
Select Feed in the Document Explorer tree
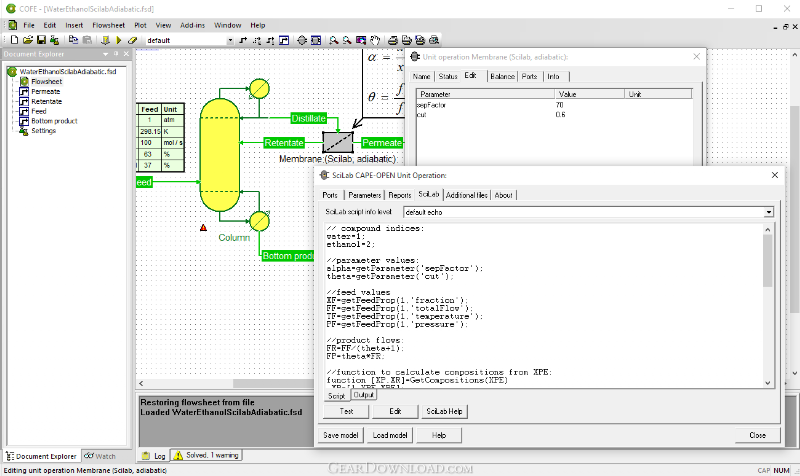[39, 111]
